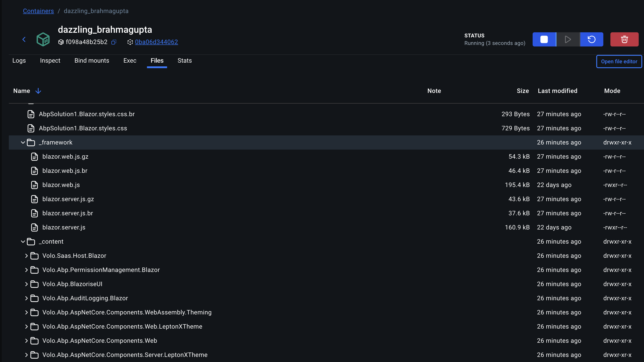Screen dimensions: 644x362
Task: Open the Stats tab
Action: (x=185, y=61)
